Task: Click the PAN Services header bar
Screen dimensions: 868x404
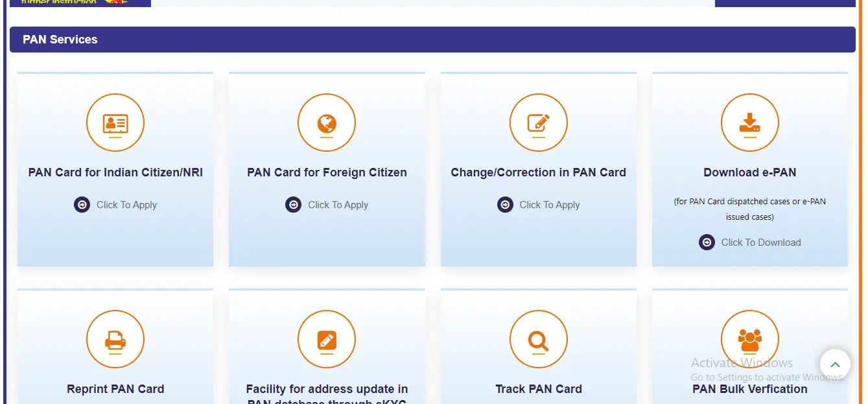Action: (432, 39)
